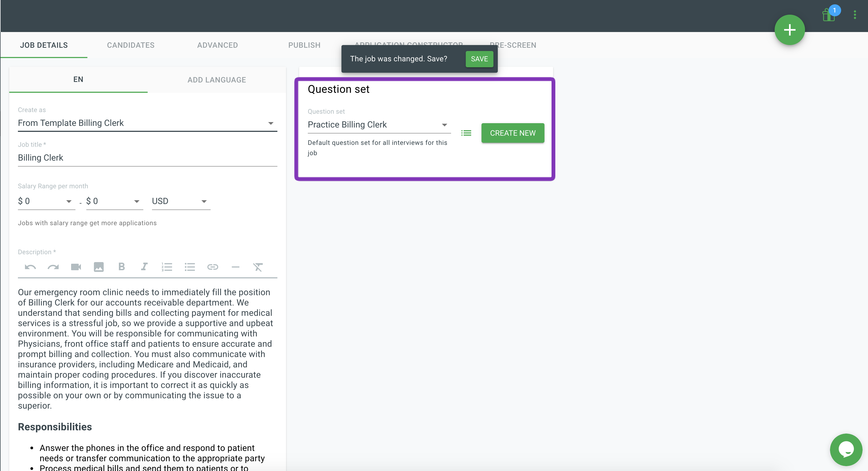Insert a bulleted list
The width and height of the screenshot is (868, 471).
click(190, 267)
